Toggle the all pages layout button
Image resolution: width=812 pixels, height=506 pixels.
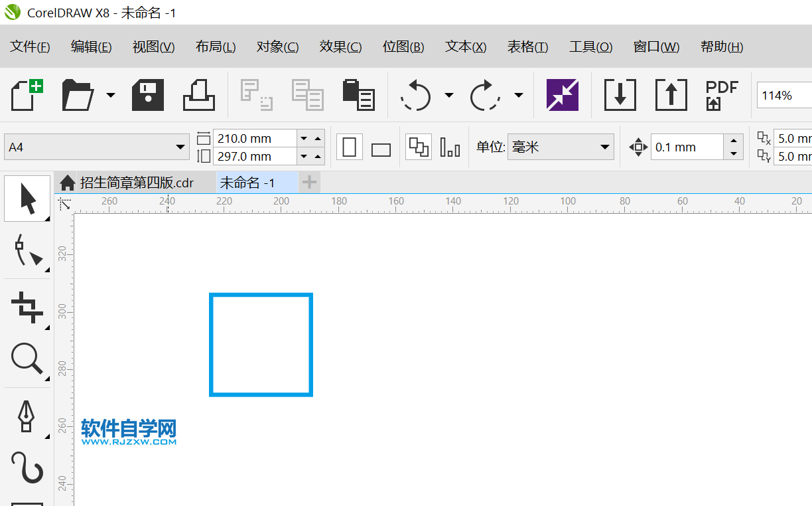pyautogui.click(x=418, y=147)
